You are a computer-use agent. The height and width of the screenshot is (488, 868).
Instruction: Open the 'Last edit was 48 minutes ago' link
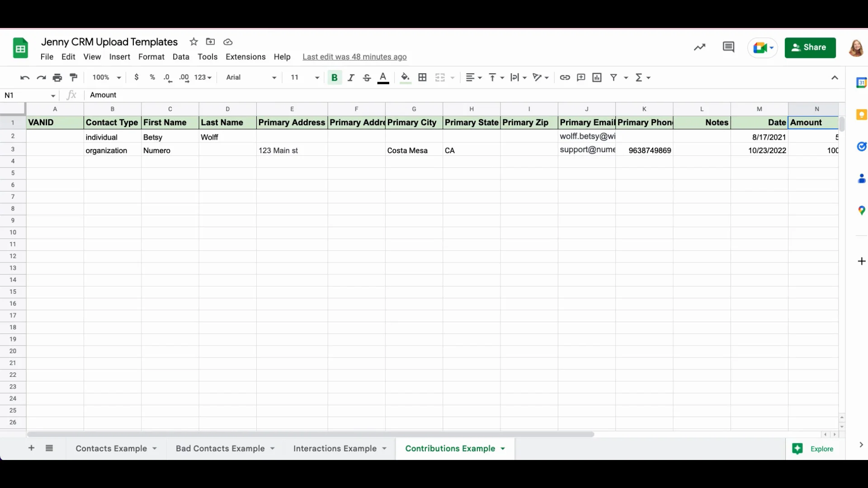click(354, 57)
